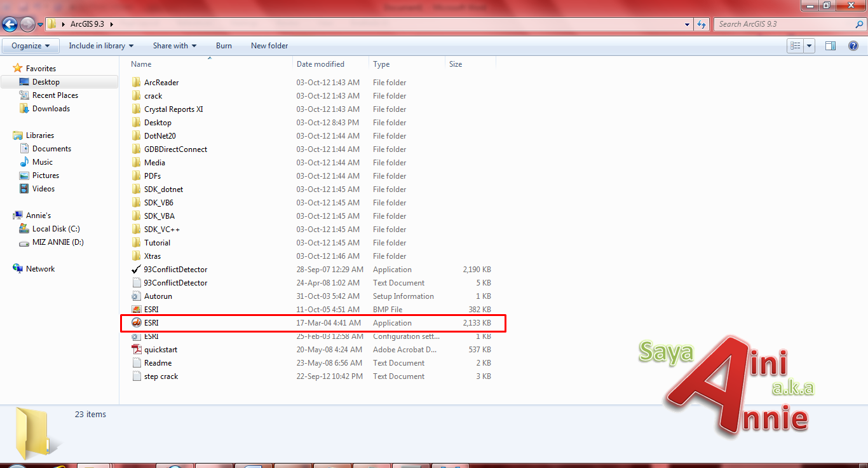This screenshot has height=468, width=868.
Task: Select the "PDFs" folder name
Action: [153, 176]
